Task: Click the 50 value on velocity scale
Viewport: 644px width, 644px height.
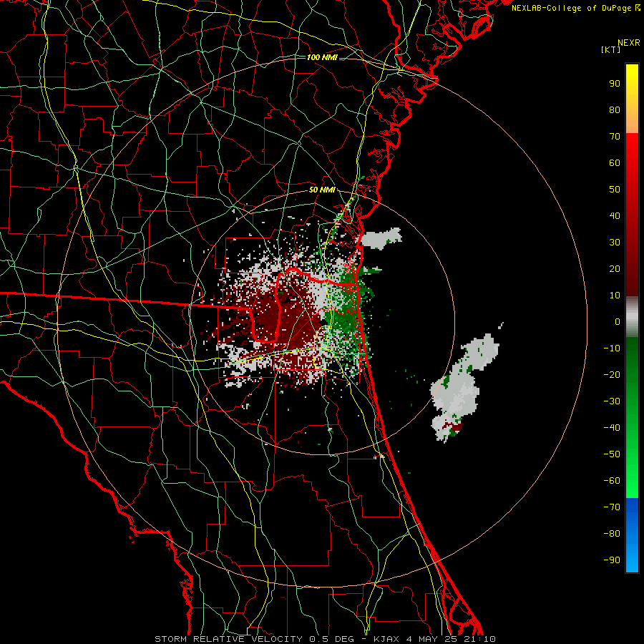Action: pyautogui.click(x=615, y=190)
